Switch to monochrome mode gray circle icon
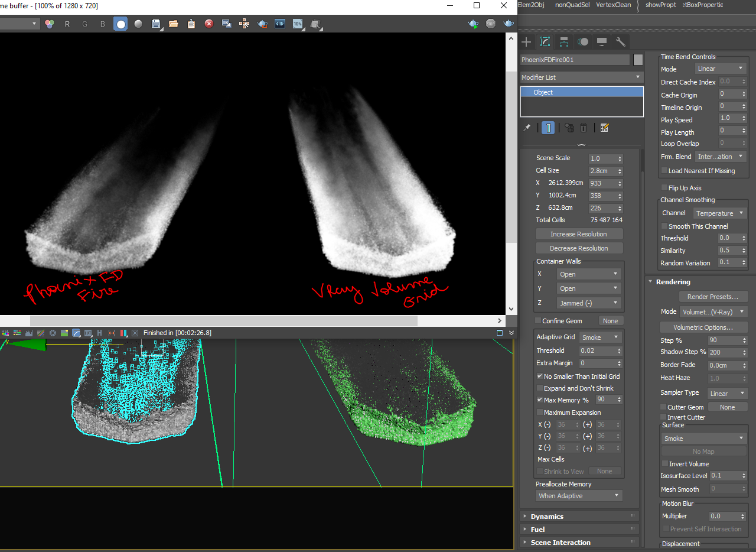 138,24
